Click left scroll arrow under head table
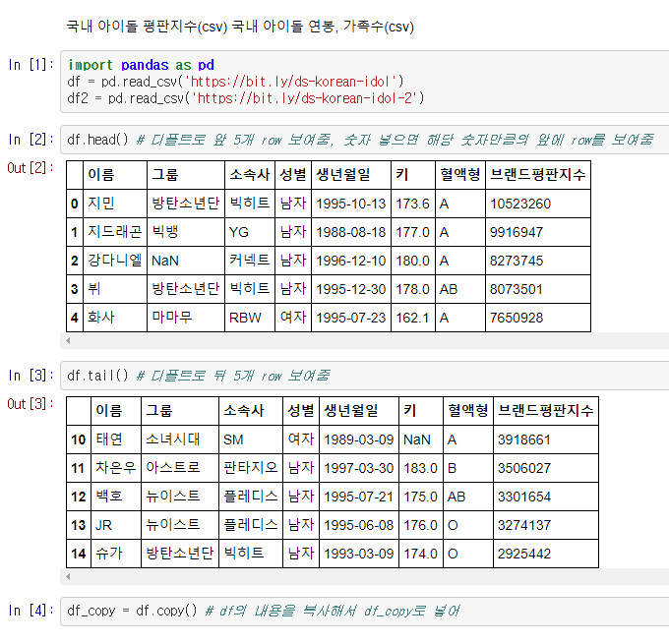 pos(68,340)
